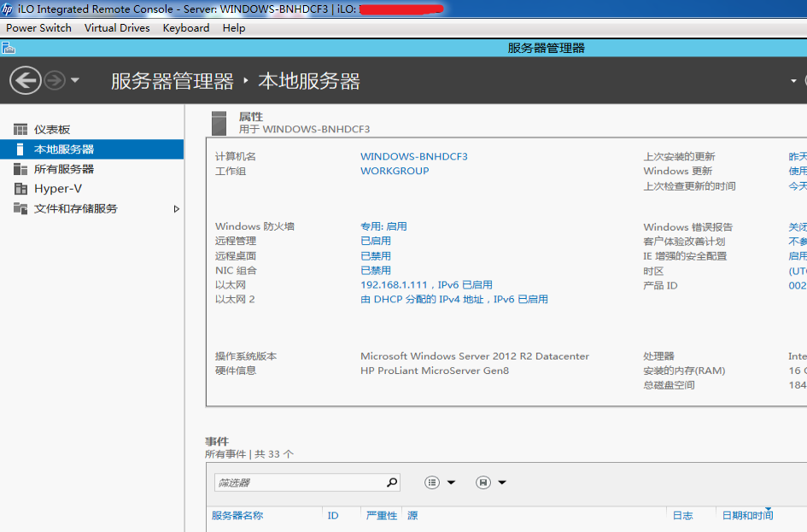Click the HP iLO logo icon
Screen dimensions: 807x532
(x=7, y=9)
